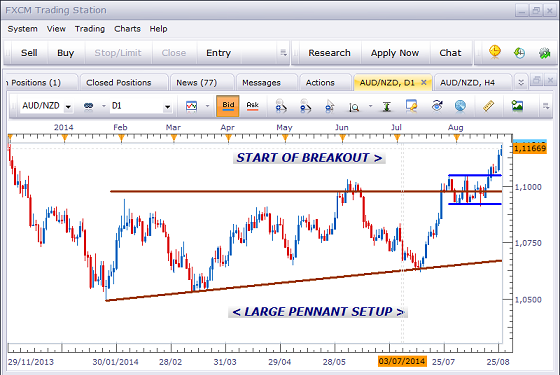The image size is (560, 375).
Task: Click the chain link icon
Action: click(x=88, y=106)
